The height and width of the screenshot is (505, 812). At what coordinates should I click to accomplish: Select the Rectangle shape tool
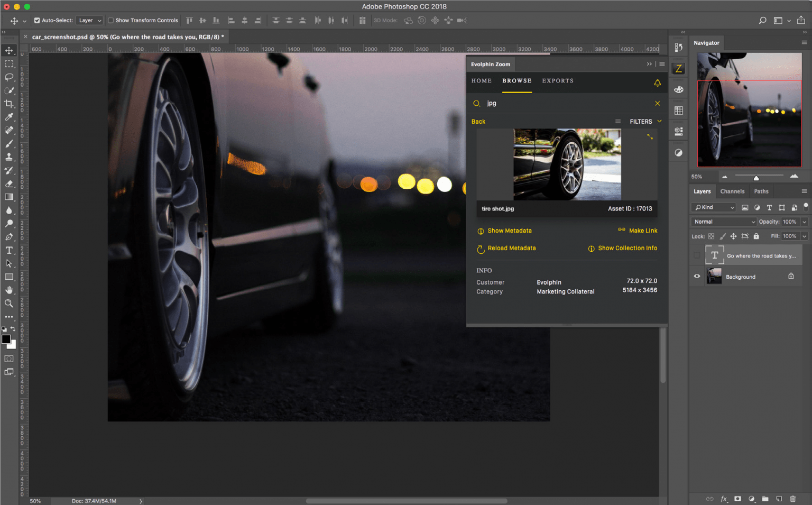coord(9,277)
